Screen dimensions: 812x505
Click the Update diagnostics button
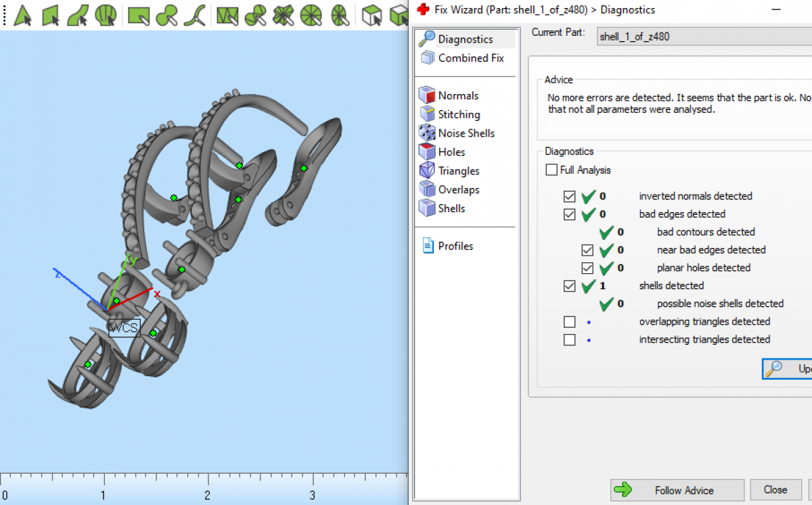(x=788, y=369)
